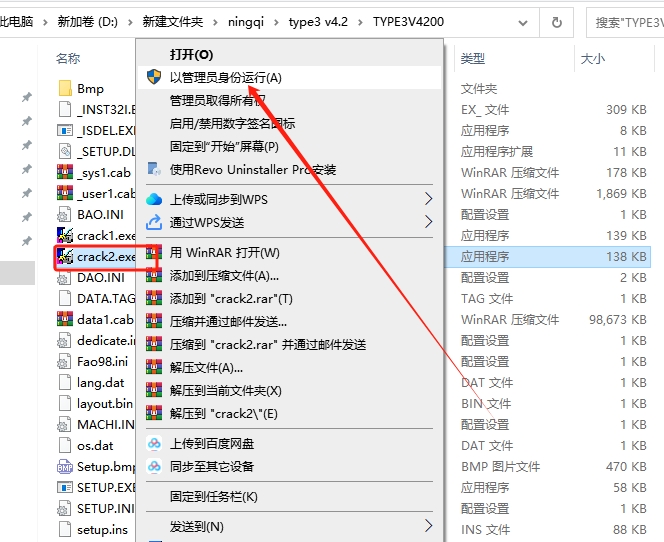Click the WPS cloud icon for 上传或同步到WPS
This screenshot has height=542, width=664.
pyautogui.click(x=154, y=199)
